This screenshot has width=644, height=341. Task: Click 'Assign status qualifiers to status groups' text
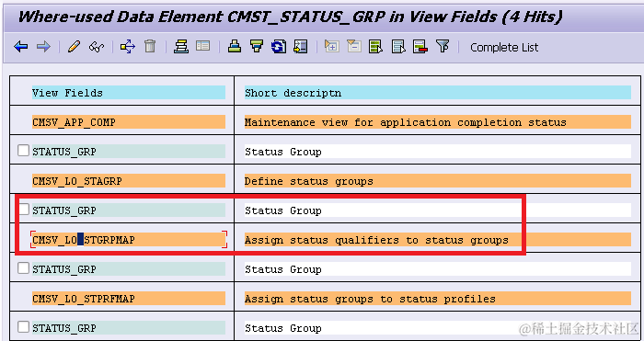click(376, 240)
